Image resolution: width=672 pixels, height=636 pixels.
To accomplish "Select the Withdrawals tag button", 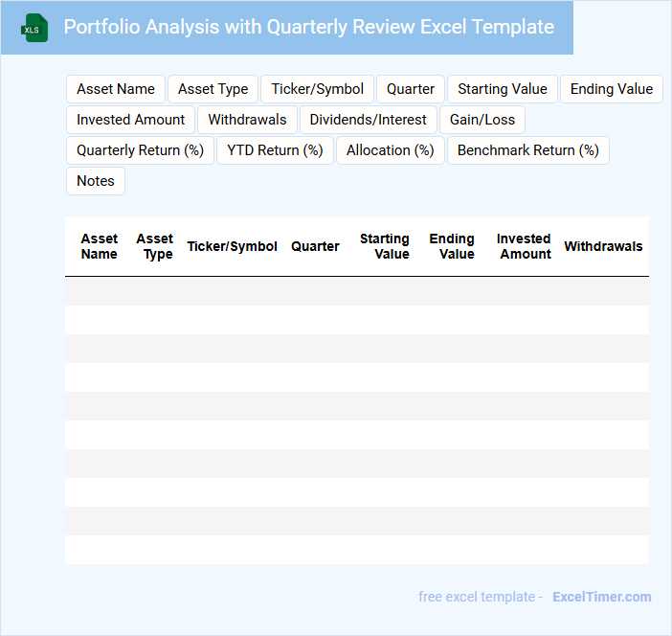I will tap(247, 120).
